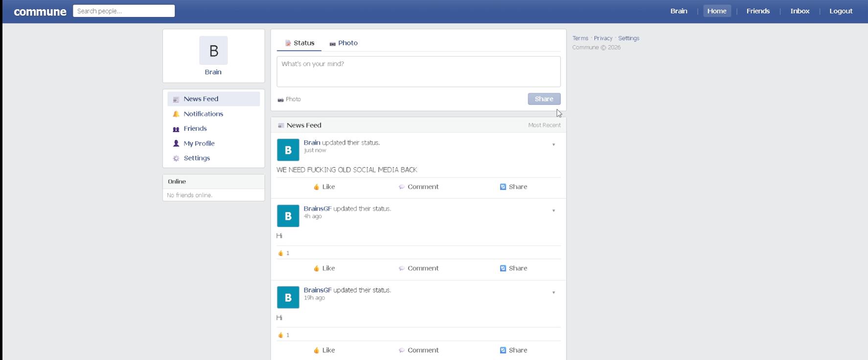This screenshot has width=868, height=360.
Task: Open Notifications in the left sidebar
Action: pos(213,114)
